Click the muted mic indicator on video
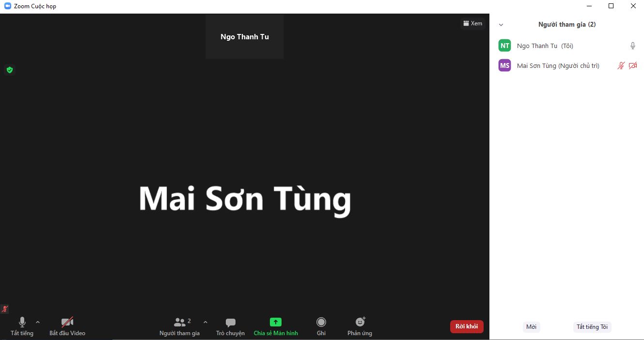 coord(5,309)
